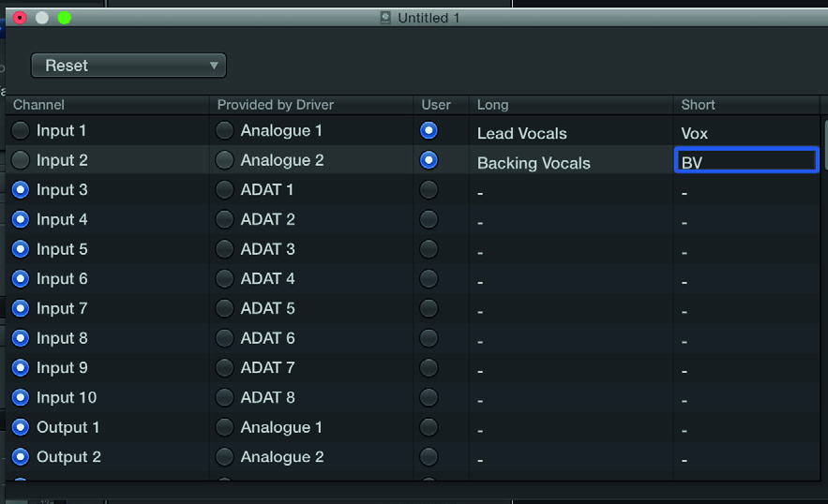828x504 pixels.
Task: Enable User label for Input 10
Action: click(429, 397)
